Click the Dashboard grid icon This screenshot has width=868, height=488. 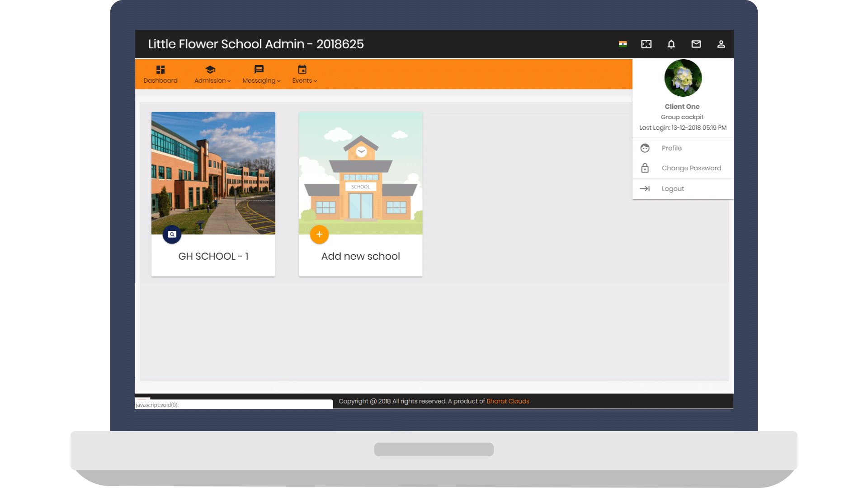(160, 70)
